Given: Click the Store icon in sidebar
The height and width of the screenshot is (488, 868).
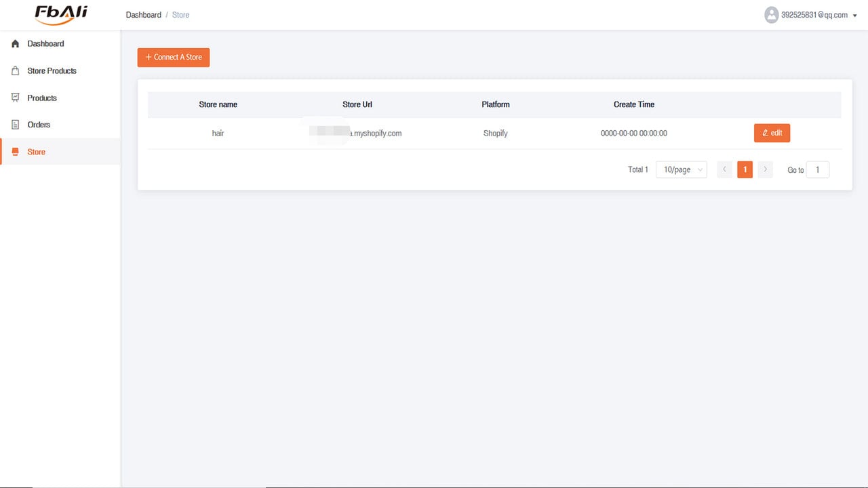Looking at the screenshot, I should [16, 152].
